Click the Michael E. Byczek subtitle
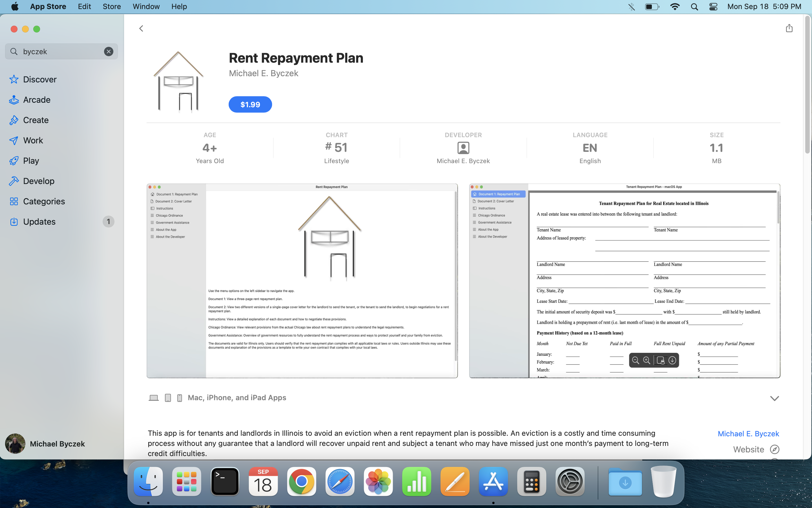The height and width of the screenshot is (508, 812). click(263, 73)
